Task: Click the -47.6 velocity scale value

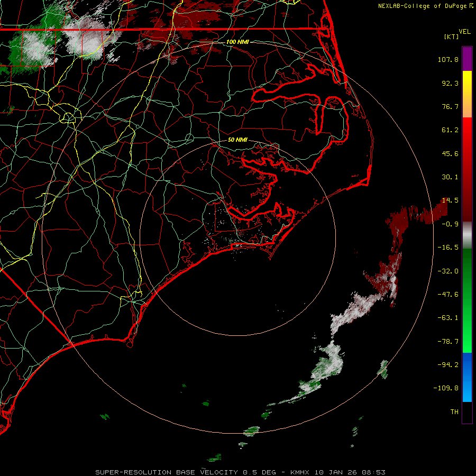Action: (x=448, y=295)
